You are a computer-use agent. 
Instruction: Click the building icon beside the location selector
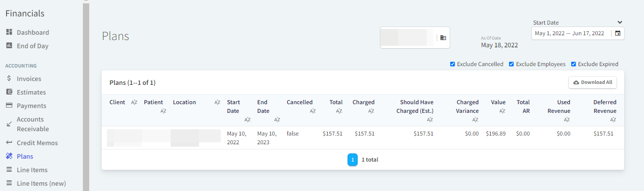click(443, 38)
